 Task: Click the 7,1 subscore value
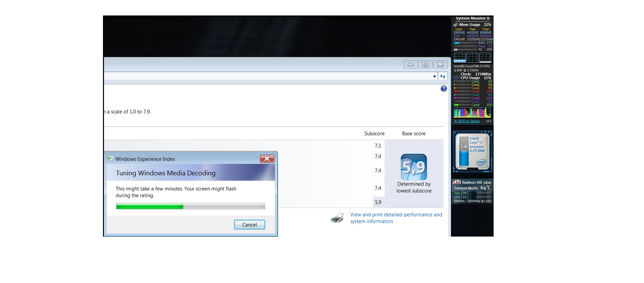pyautogui.click(x=378, y=146)
